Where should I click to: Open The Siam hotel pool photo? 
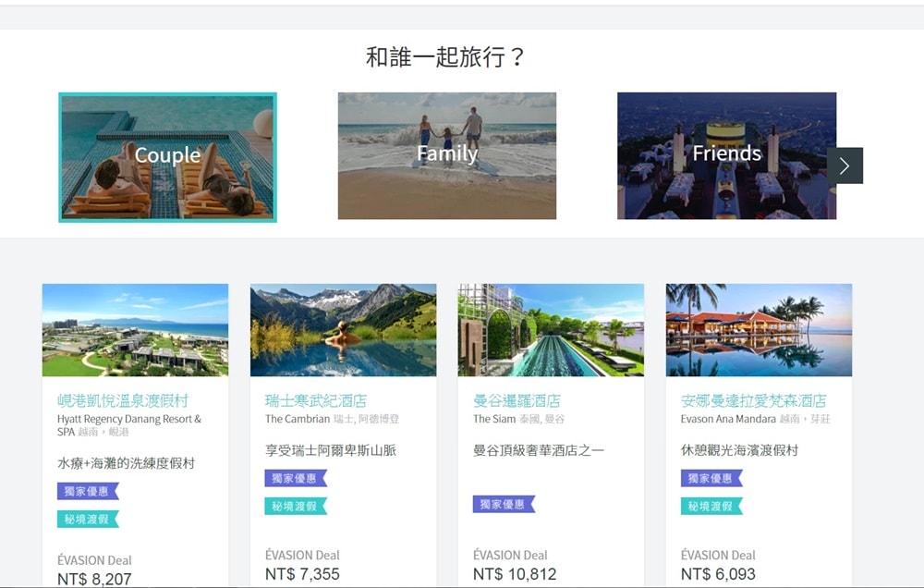551,330
